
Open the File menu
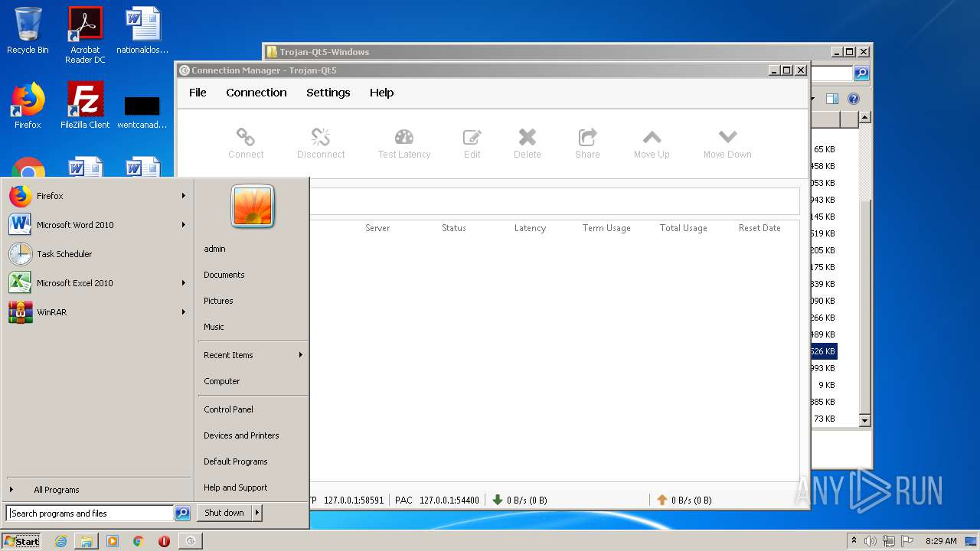198,93
